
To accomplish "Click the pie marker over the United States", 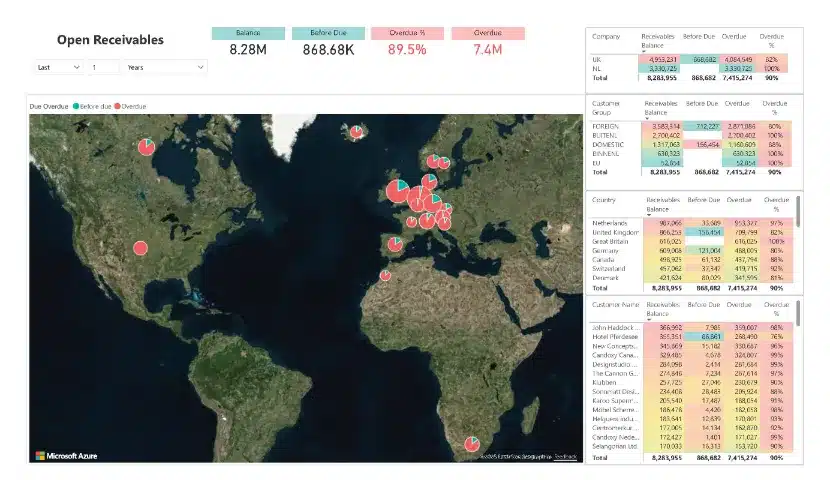I will click(x=140, y=247).
